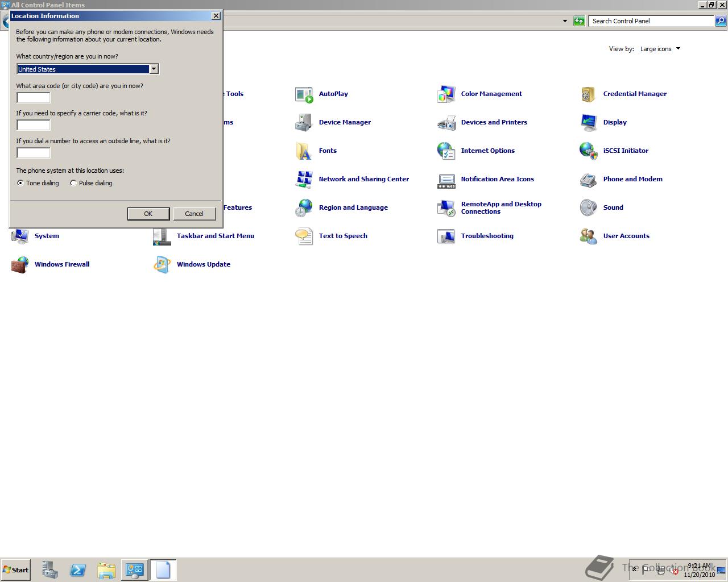Open the Taskbar and Start Menu icon
Viewport: 728px width, 582px height.
click(162, 236)
